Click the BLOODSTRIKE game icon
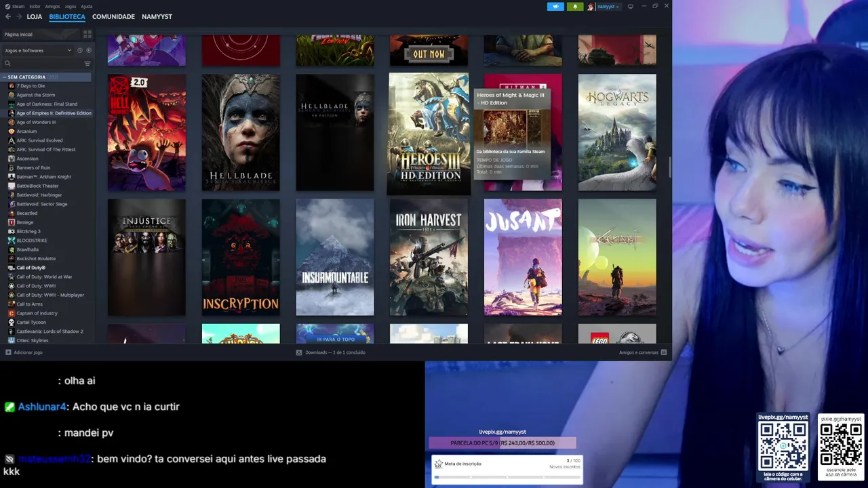Image resolution: width=868 pixels, height=488 pixels. pyautogui.click(x=12, y=241)
